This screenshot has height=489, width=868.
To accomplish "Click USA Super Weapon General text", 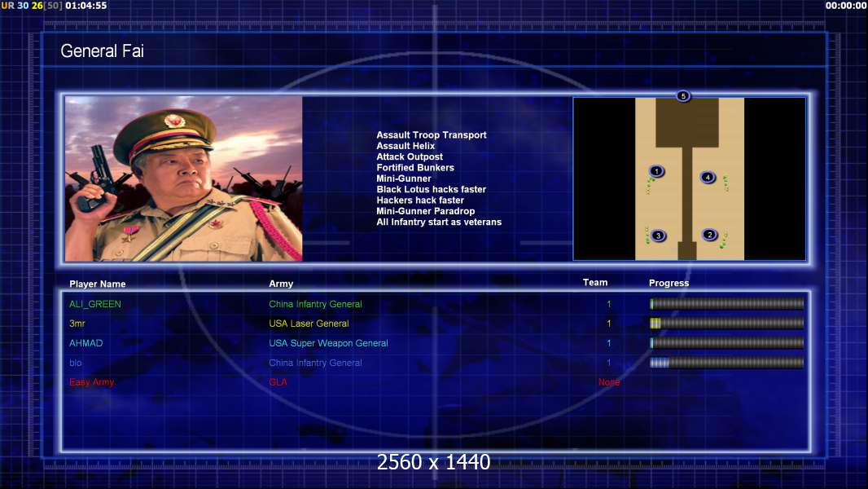I will [x=328, y=343].
